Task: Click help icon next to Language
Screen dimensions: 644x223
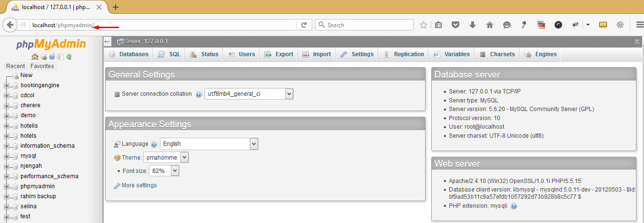Action: (154, 144)
